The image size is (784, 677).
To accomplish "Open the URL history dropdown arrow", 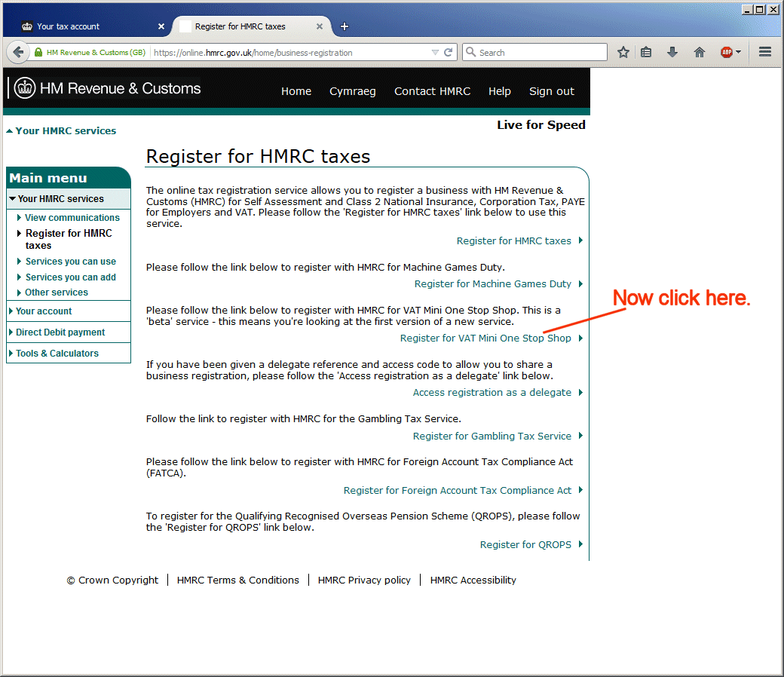I will point(435,53).
